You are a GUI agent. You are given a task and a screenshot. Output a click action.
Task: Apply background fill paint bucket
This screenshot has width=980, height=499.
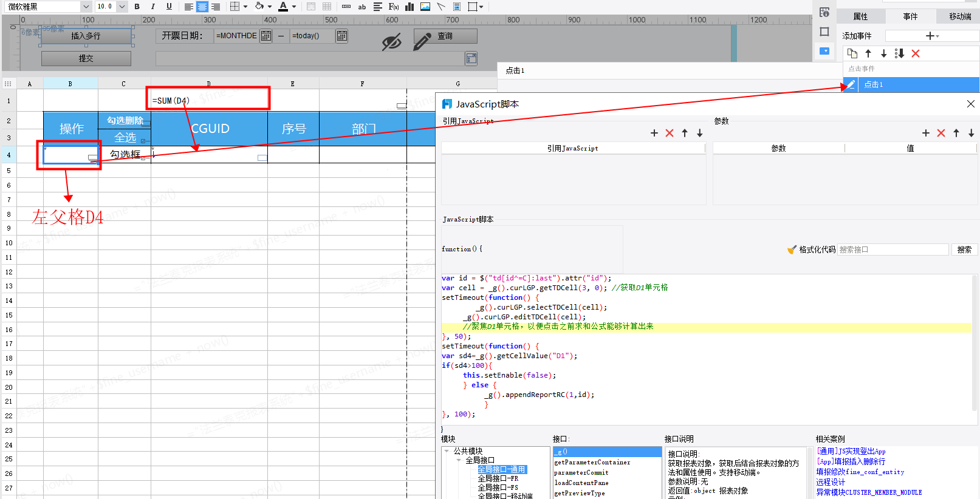[x=259, y=7]
